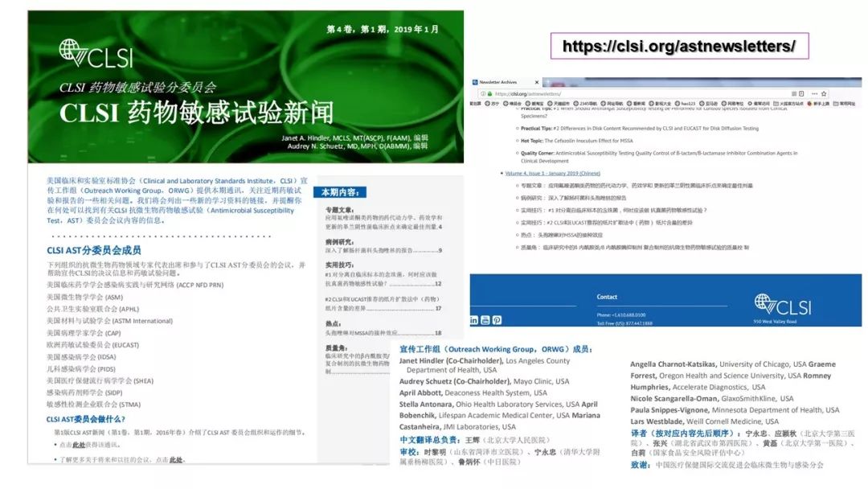Click the https://clsi.org/astnewsletters/ URL box
868x489 pixels.
point(679,46)
